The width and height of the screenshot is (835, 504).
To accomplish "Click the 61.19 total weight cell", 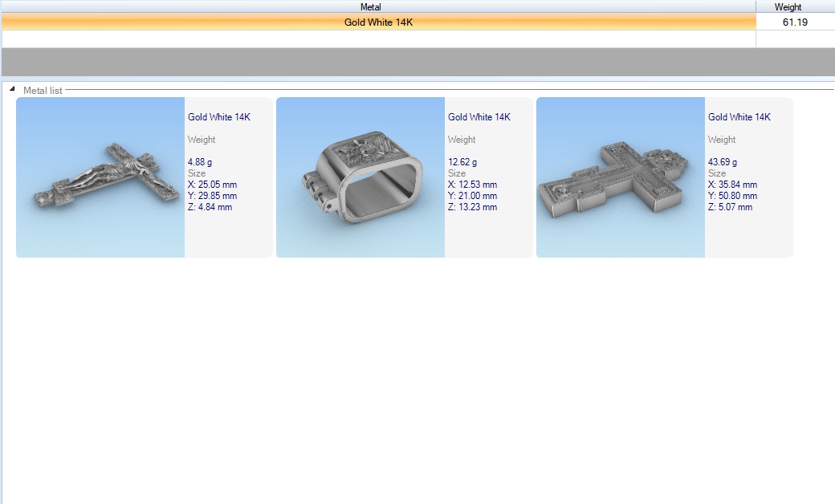I will click(x=794, y=22).
